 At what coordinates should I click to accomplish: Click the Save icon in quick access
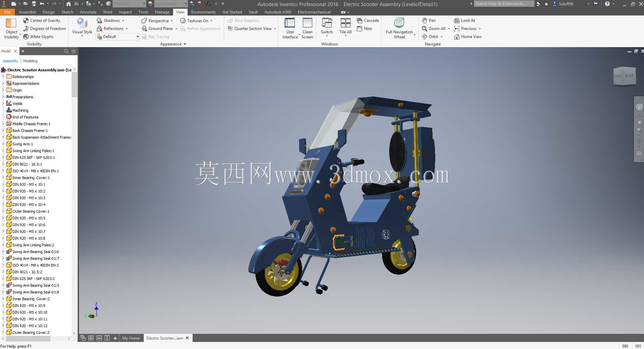(34, 4)
